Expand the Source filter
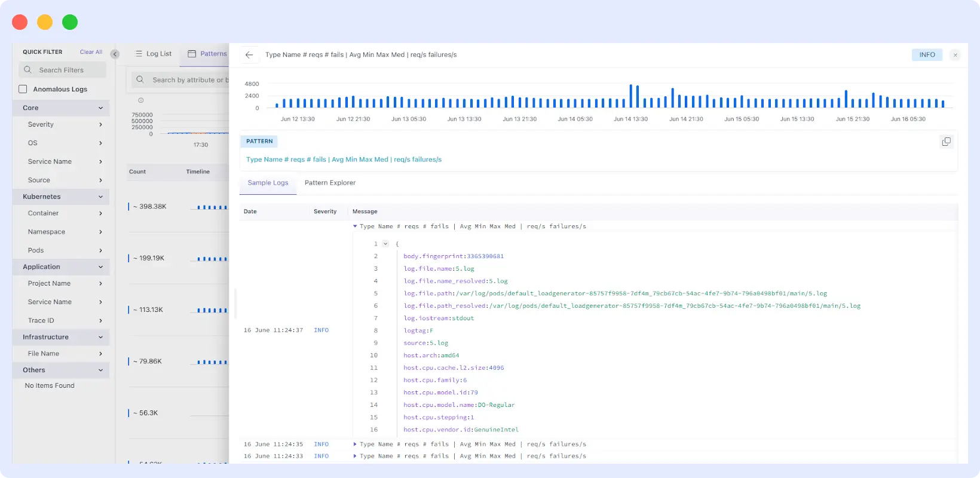 coord(100,180)
